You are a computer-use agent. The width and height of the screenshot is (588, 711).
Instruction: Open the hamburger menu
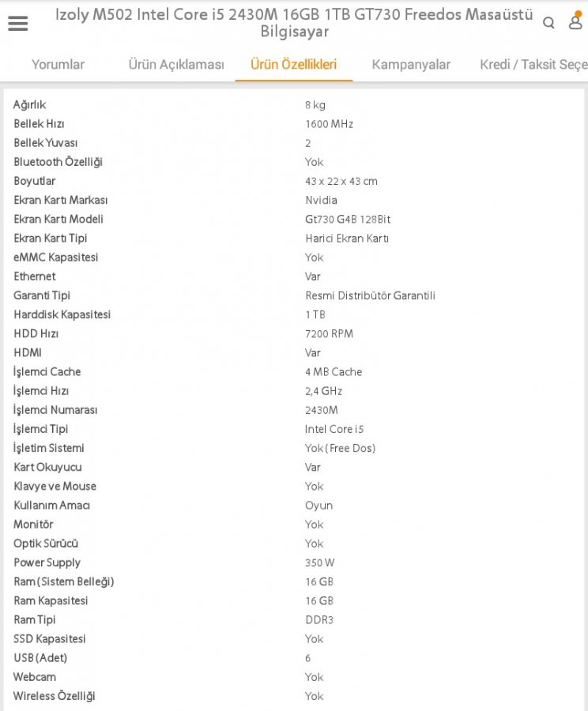[x=17, y=24]
